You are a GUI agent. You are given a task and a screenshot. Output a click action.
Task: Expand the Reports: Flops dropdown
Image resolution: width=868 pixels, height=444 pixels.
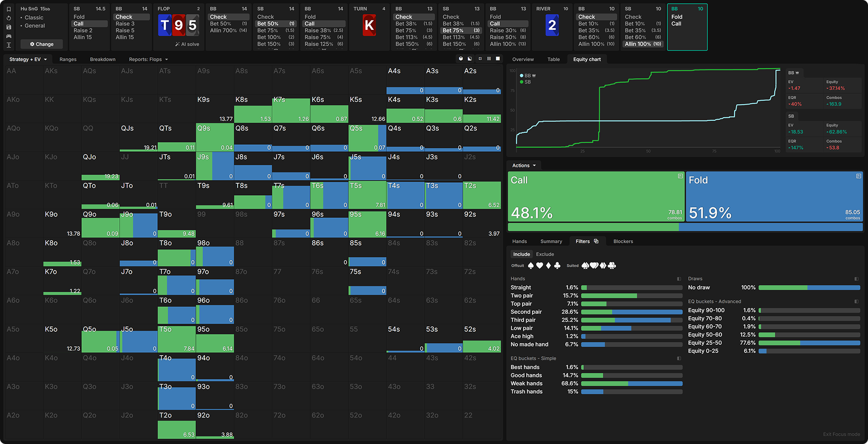click(148, 60)
